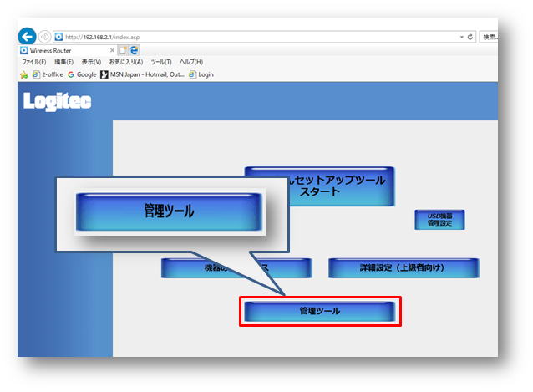
Task: Click the USB機器 管理設定 button
Action: (439, 220)
